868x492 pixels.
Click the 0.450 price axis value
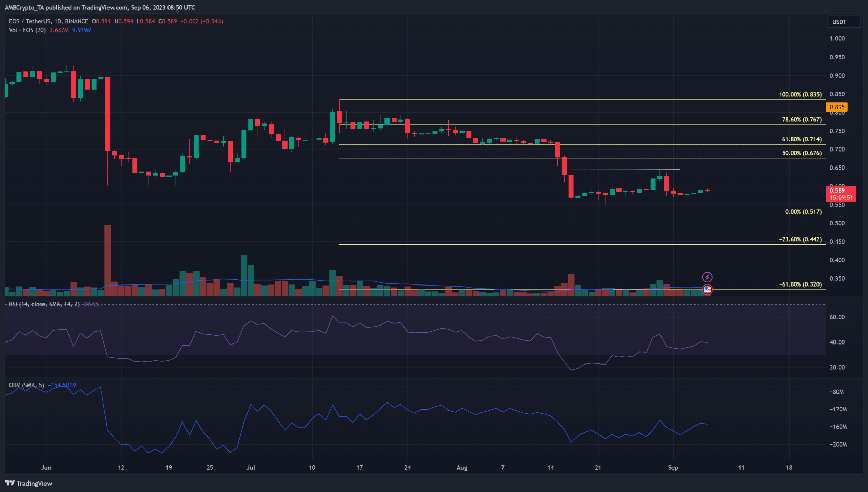837,242
